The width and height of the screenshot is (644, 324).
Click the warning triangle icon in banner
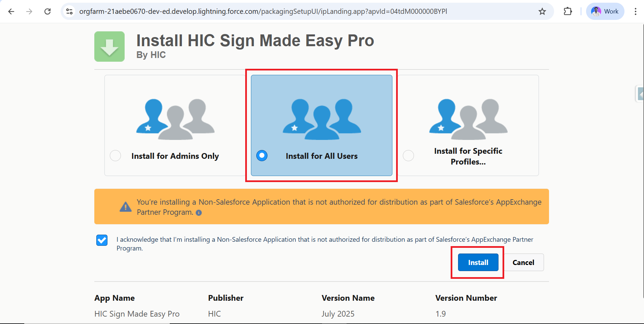click(x=126, y=207)
